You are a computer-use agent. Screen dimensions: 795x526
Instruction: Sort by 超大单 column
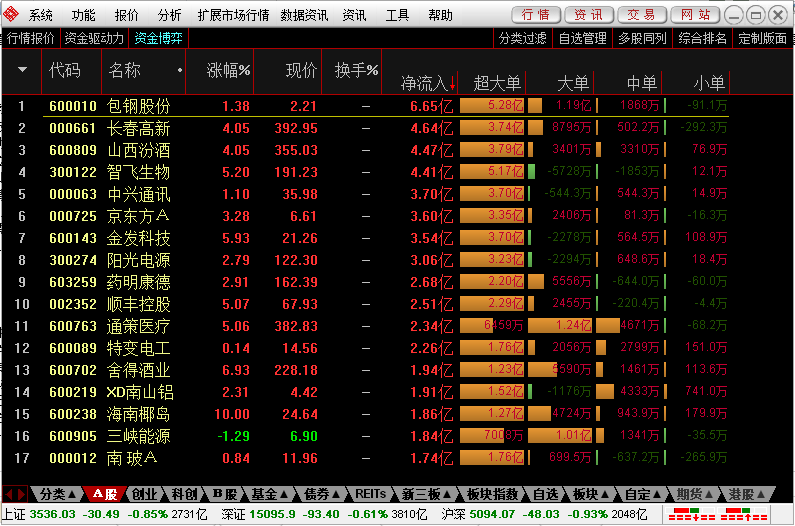coord(497,83)
